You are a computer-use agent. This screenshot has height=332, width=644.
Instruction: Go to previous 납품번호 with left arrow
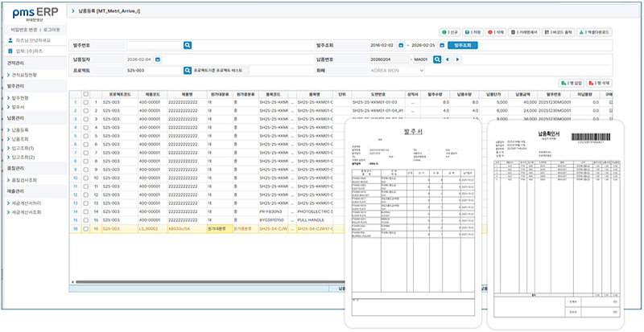(x=448, y=59)
